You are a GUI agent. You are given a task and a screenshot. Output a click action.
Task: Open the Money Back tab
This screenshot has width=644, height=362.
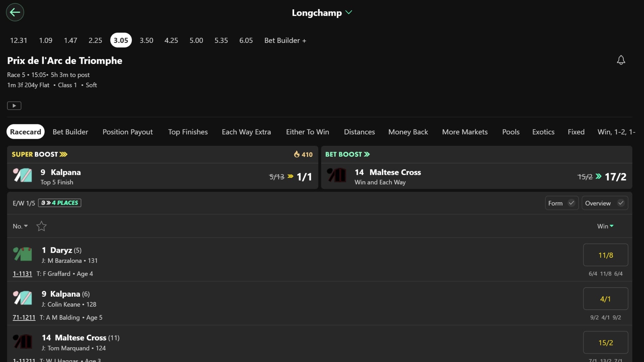(x=408, y=132)
